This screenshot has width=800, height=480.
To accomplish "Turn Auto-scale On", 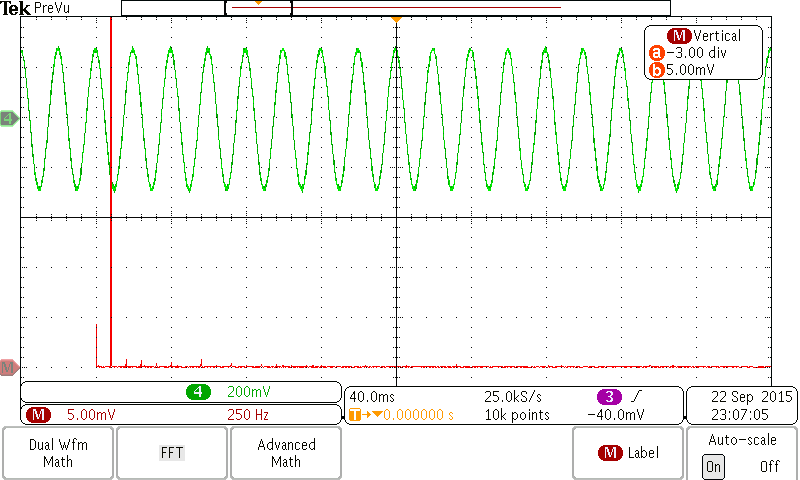I will tap(713, 466).
